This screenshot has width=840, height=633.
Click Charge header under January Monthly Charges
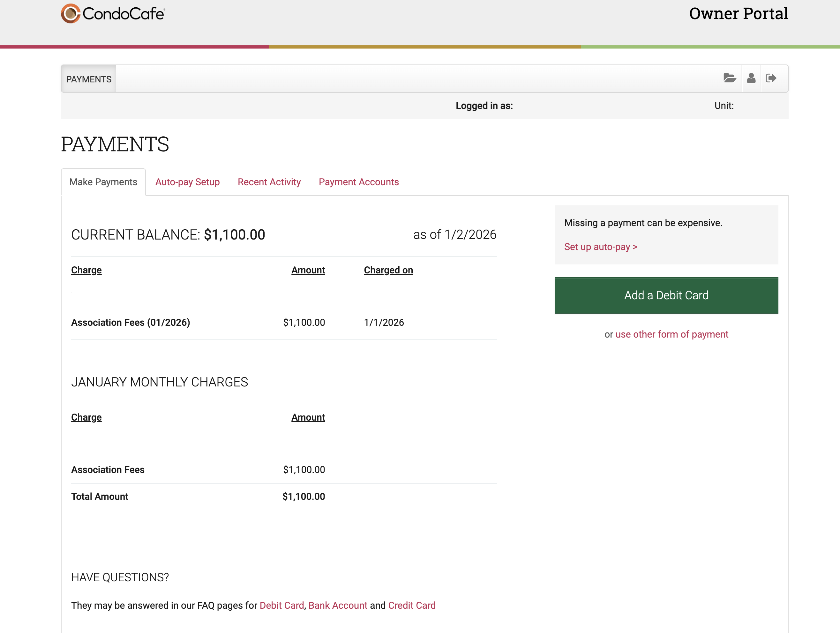point(86,417)
